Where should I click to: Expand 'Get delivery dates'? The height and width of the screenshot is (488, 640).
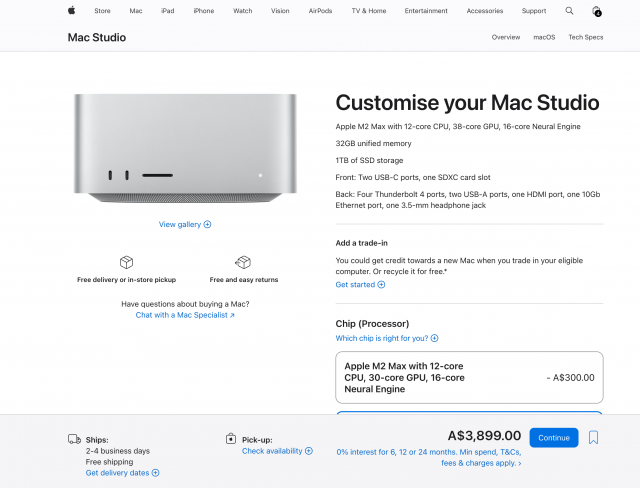122,472
